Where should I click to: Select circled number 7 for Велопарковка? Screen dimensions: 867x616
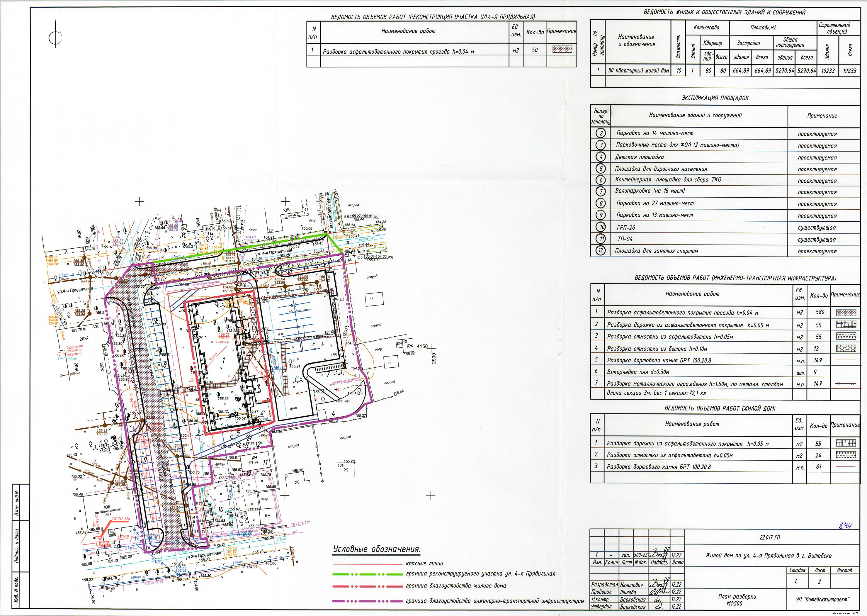(x=601, y=191)
